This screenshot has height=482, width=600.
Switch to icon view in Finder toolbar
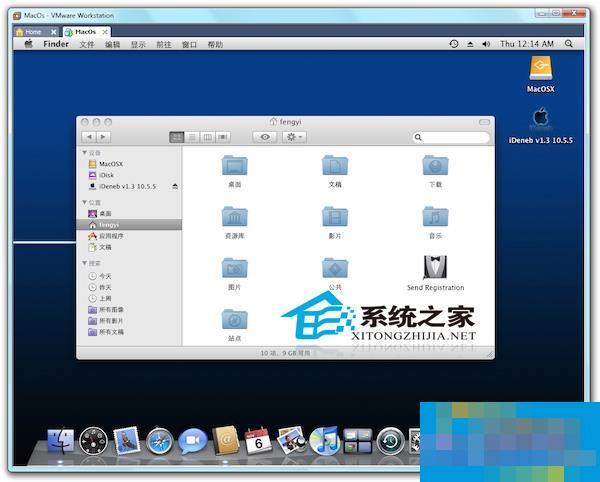pos(177,137)
